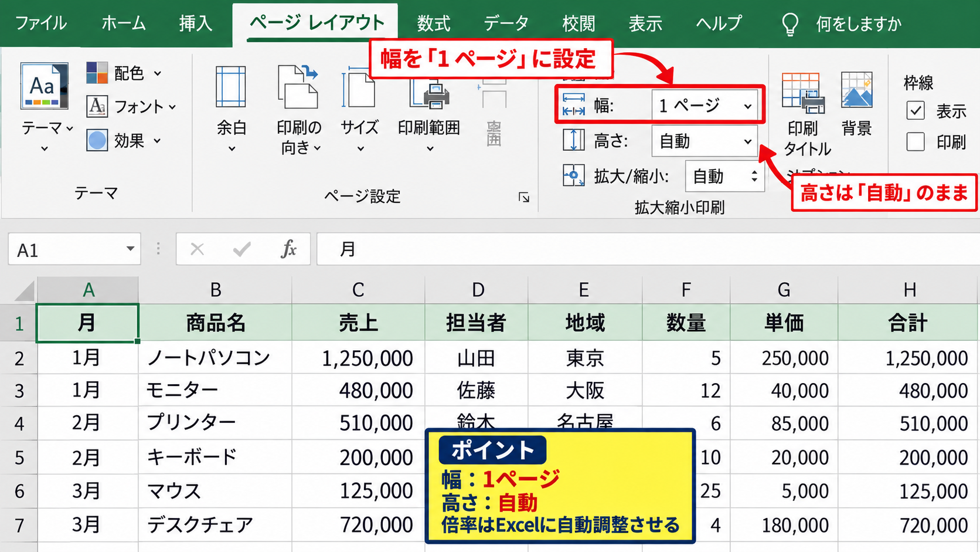The height and width of the screenshot is (552, 980).
Task: Open the ヘルプ ribbon tab
Action: pyautogui.click(x=719, y=23)
